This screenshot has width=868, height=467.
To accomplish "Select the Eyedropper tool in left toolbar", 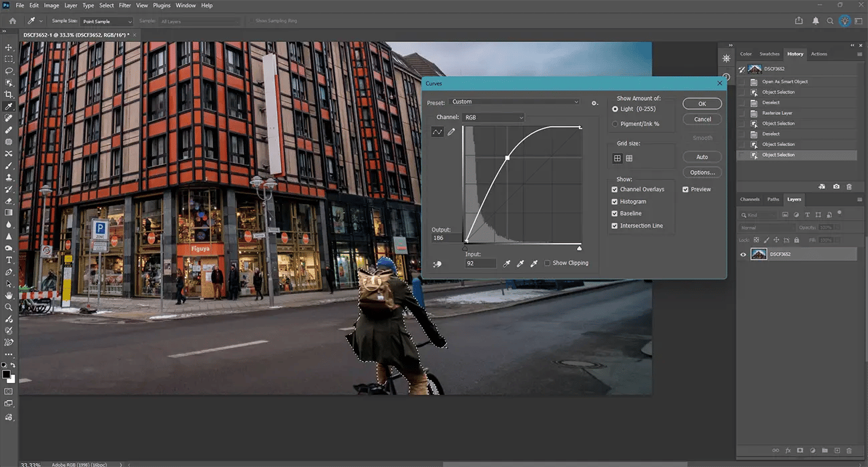I will 9,106.
